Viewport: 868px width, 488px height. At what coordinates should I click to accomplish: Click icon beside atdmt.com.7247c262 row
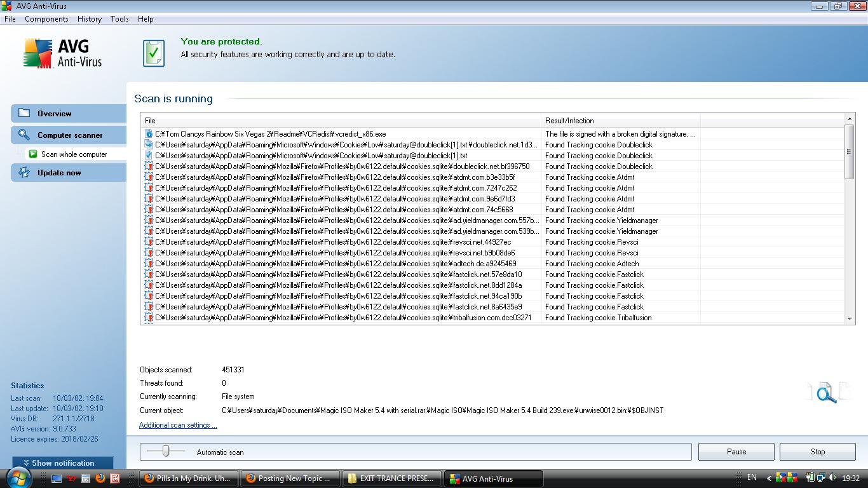[x=149, y=188]
